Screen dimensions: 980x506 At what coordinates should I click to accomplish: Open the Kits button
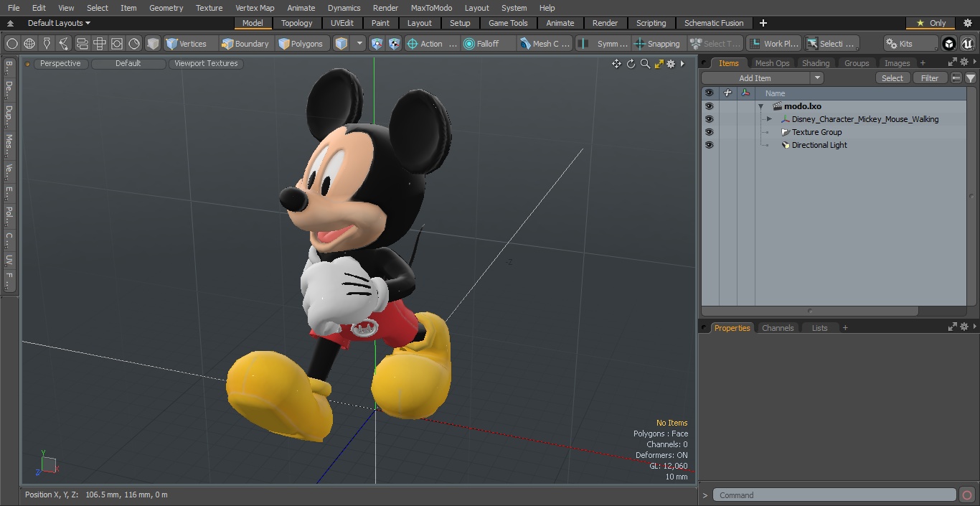pos(910,44)
